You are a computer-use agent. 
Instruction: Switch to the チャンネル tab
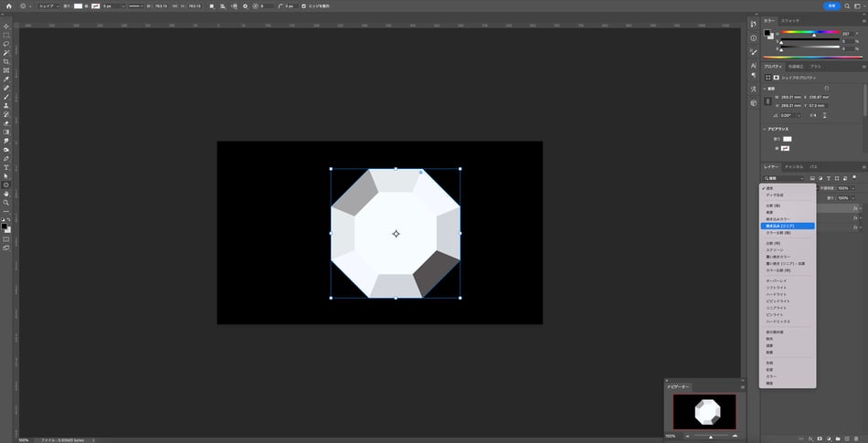[x=794, y=167]
